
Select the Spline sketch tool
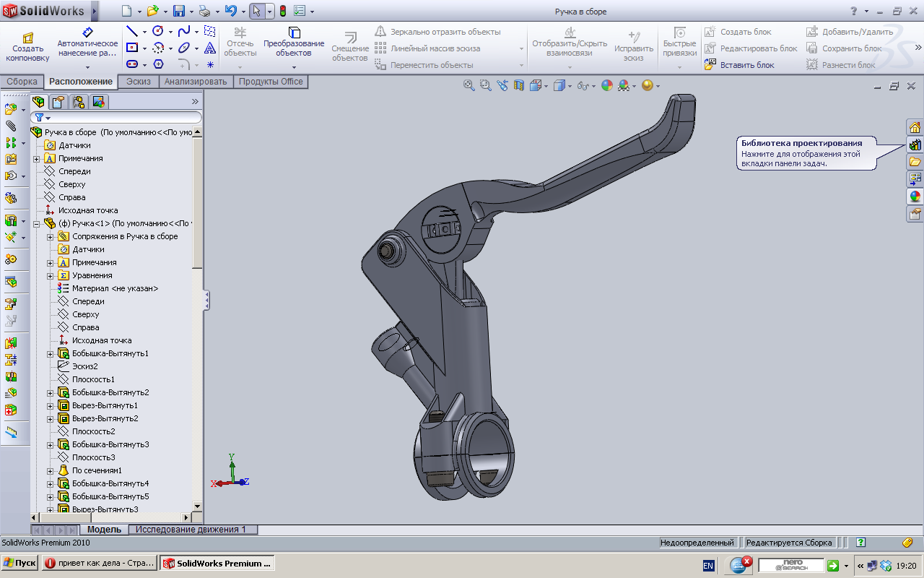click(x=184, y=31)
